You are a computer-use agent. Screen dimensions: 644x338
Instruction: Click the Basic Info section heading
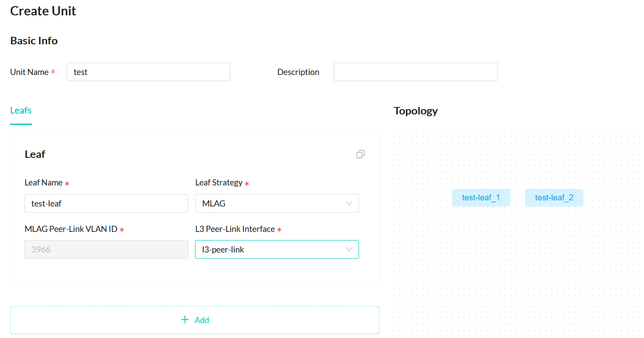pyautogui.click(x=34, y=41)
